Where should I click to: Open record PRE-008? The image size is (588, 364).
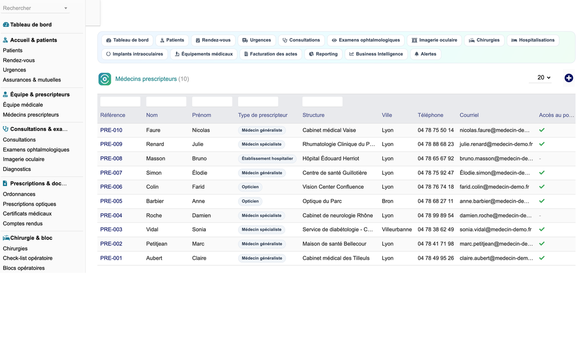click(111, 159)
